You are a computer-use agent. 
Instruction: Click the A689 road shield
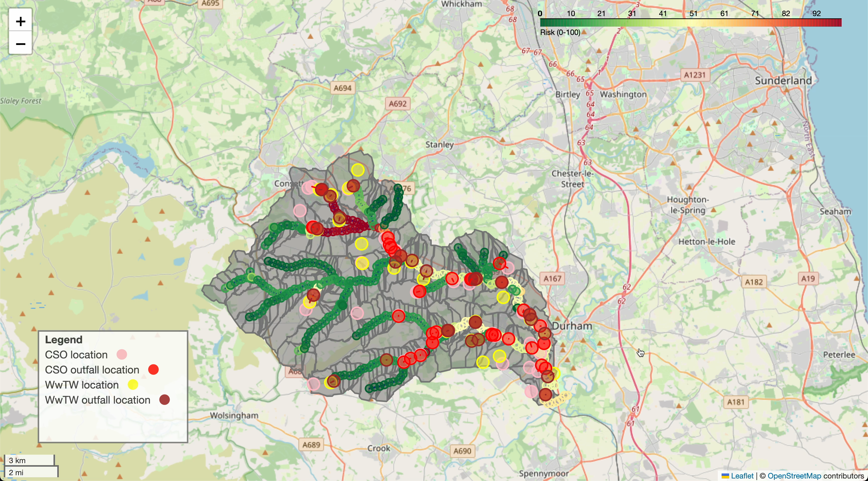coord(311,445)
